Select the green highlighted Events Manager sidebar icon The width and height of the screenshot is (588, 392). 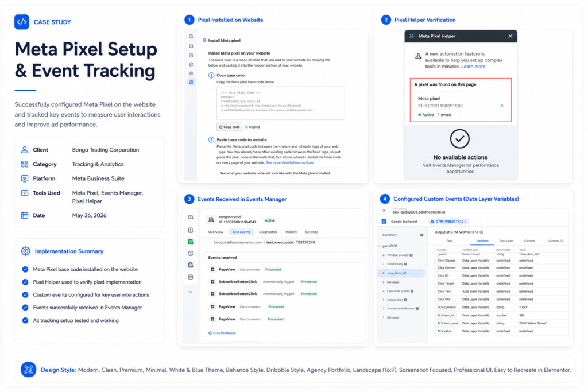[191, 242]
